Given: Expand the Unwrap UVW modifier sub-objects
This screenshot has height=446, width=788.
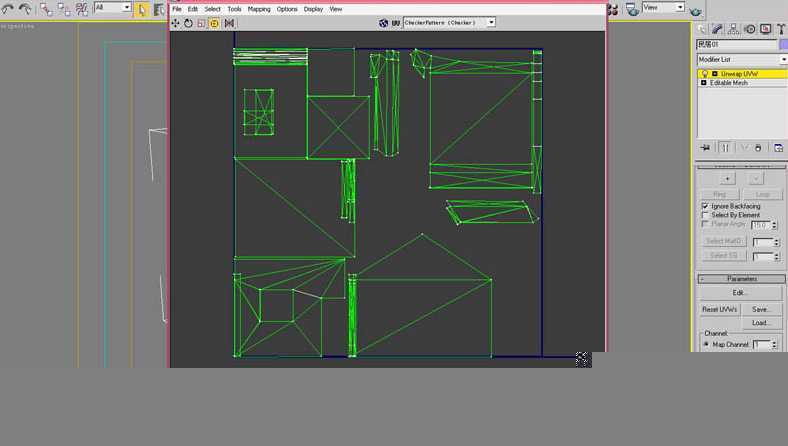Looking at the screenshot, I should coord(715,74).
